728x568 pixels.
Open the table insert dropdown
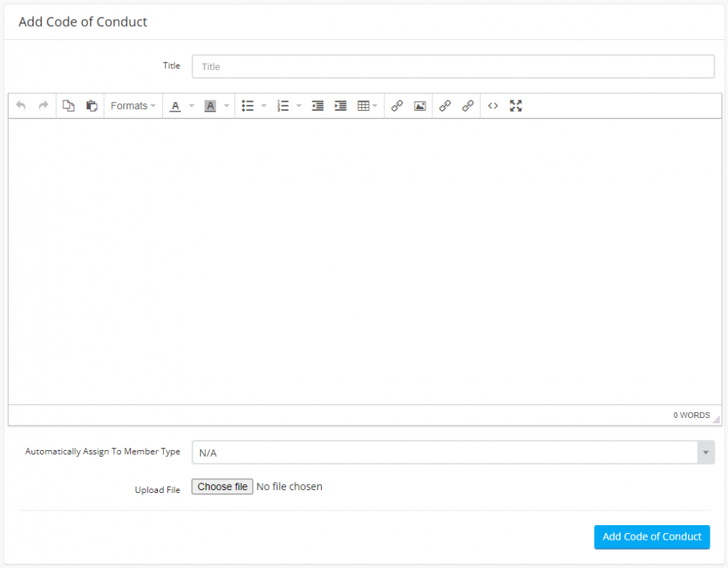[367, 106]
